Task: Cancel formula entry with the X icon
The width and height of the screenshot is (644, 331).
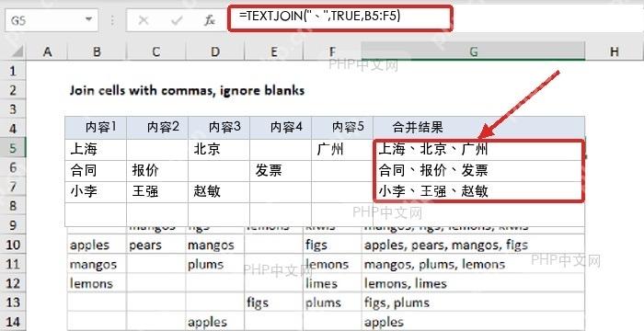Action: tap(144, 20)
